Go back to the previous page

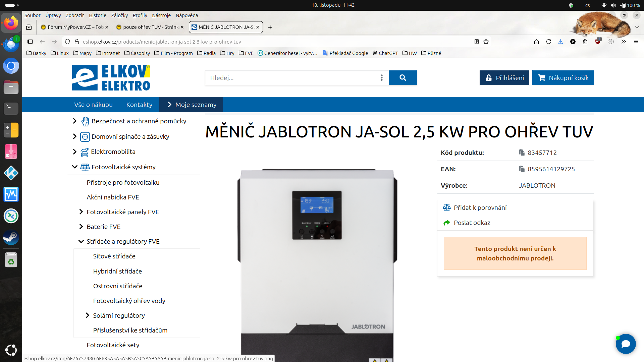tap(42, 42)
